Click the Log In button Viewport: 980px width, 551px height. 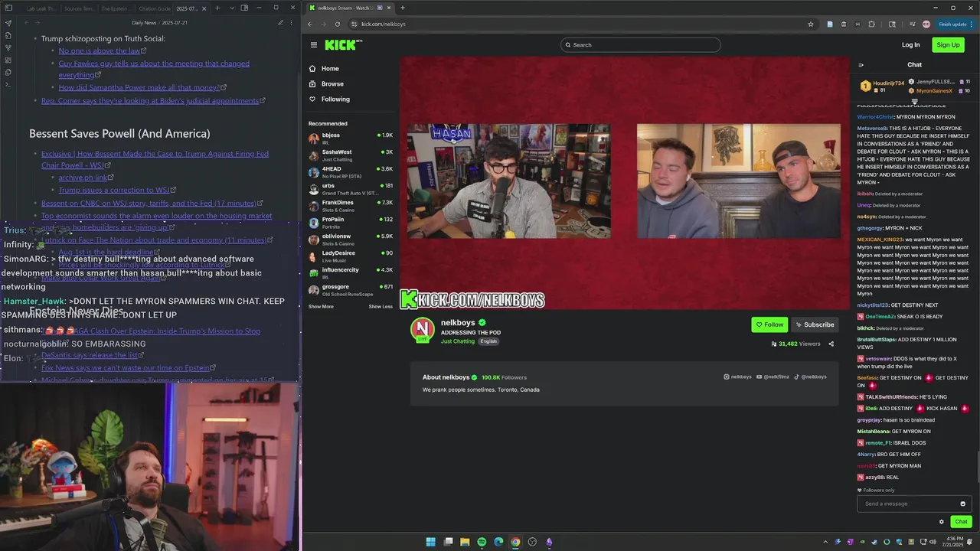pyautogui.click(x=910, y=45)
